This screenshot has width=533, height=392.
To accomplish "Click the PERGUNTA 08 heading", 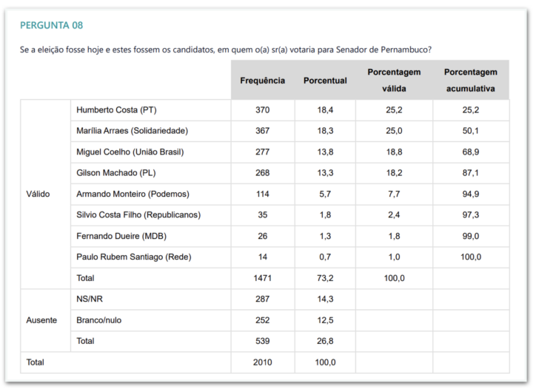I will (51, 25).
